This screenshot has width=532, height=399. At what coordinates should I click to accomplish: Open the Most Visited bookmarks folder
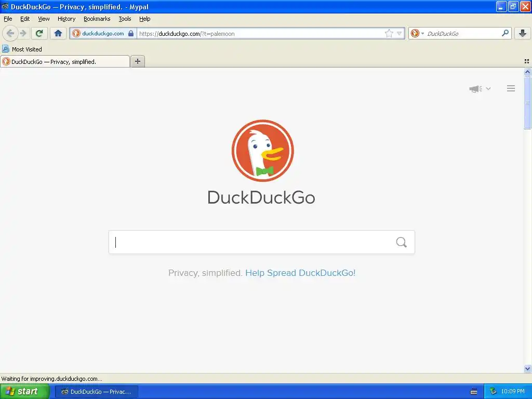click(x=22, y=49)
